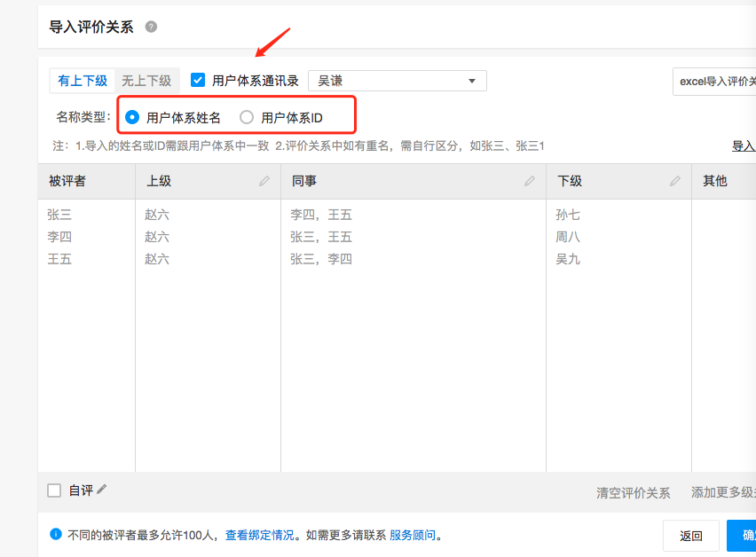756x557 pixels.
Task: Select the 用户体系姓名 radio button
Action: pos(132,117)
